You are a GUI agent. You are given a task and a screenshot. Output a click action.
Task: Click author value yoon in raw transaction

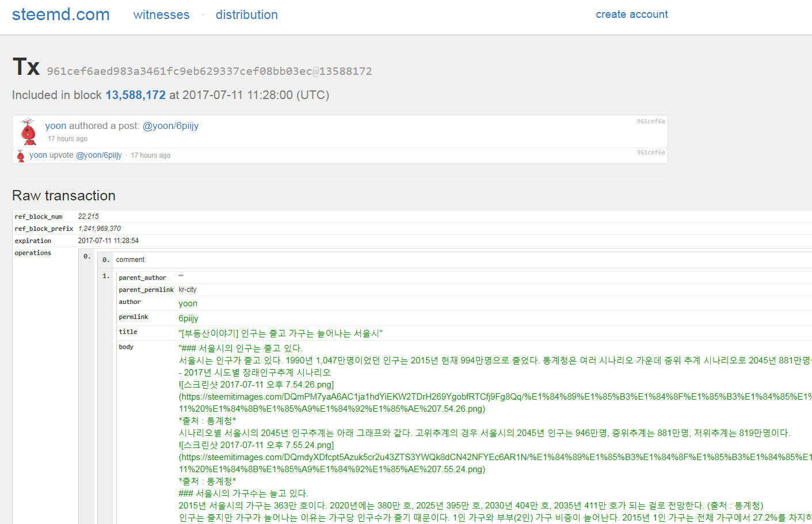click(x=188, y=303)
